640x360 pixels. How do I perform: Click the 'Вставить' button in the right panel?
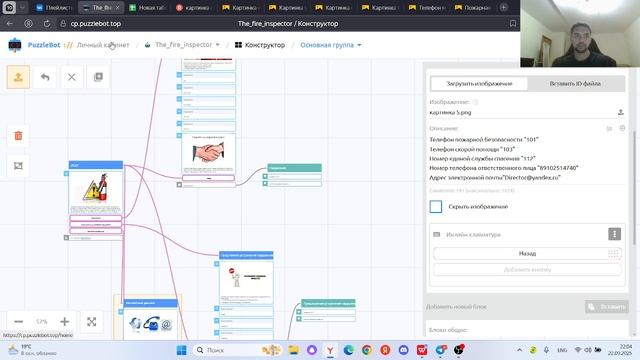[607, 307]
